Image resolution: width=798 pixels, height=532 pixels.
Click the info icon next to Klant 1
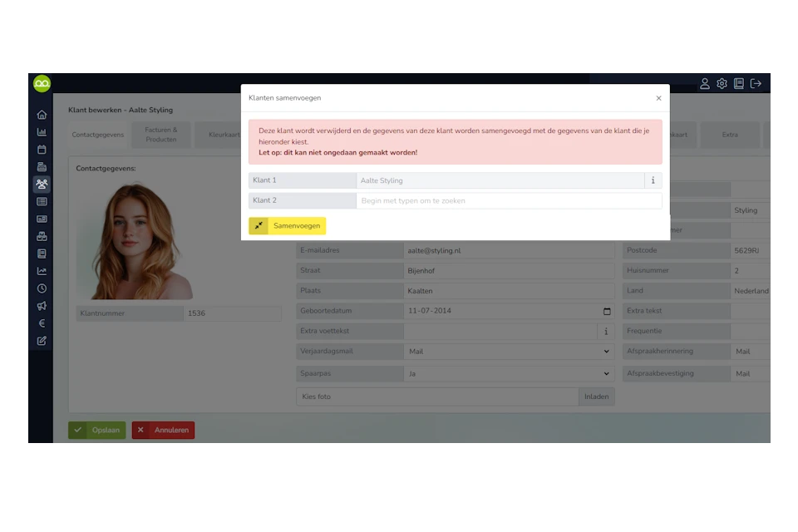pyautogui.click(x=653, y=180)
